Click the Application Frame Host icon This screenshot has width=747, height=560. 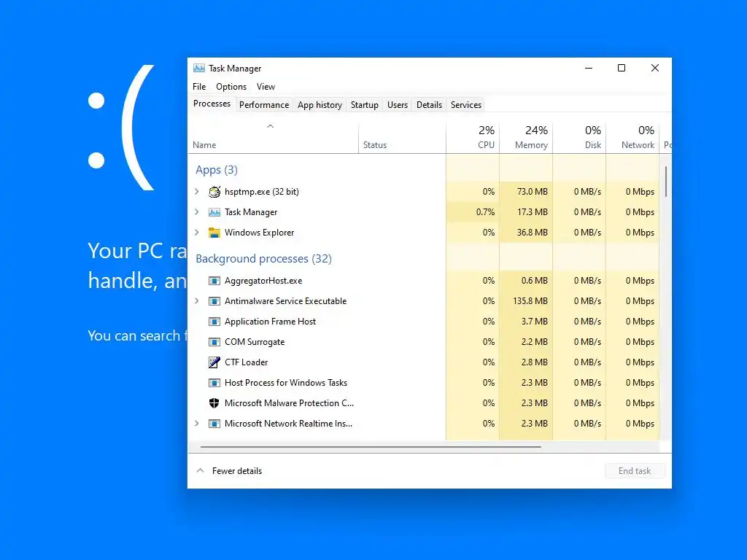click(x=214, y=322)
